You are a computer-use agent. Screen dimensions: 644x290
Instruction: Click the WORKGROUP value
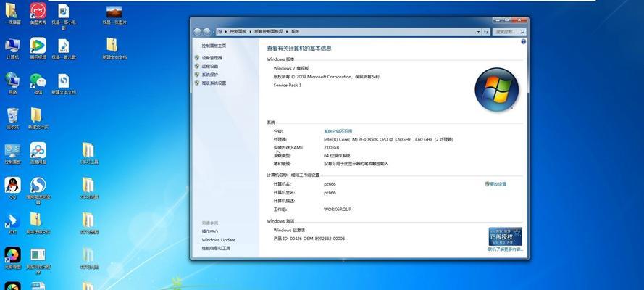[337, 210]
